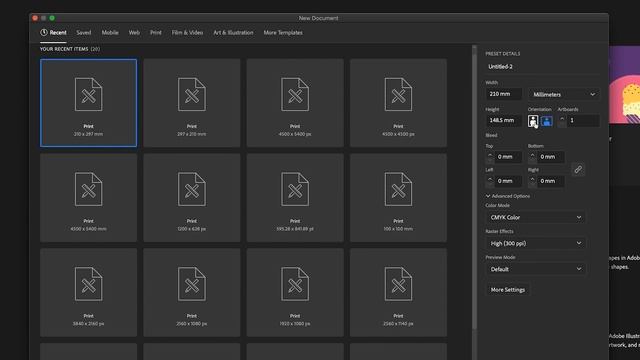640x360 pixels.
Task: Select the 297 x 210 mm Print preset
Action: pyautogui.click(x=192, y=103)
